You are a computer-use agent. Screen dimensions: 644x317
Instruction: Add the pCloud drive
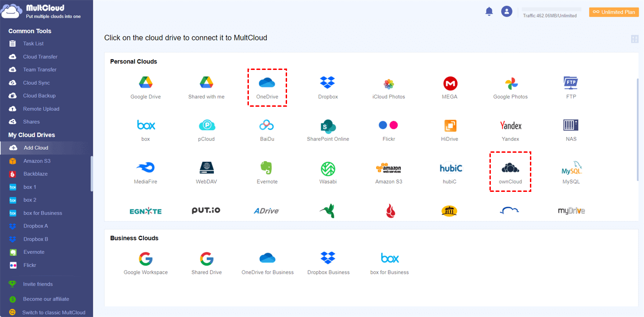coord(207,130)
